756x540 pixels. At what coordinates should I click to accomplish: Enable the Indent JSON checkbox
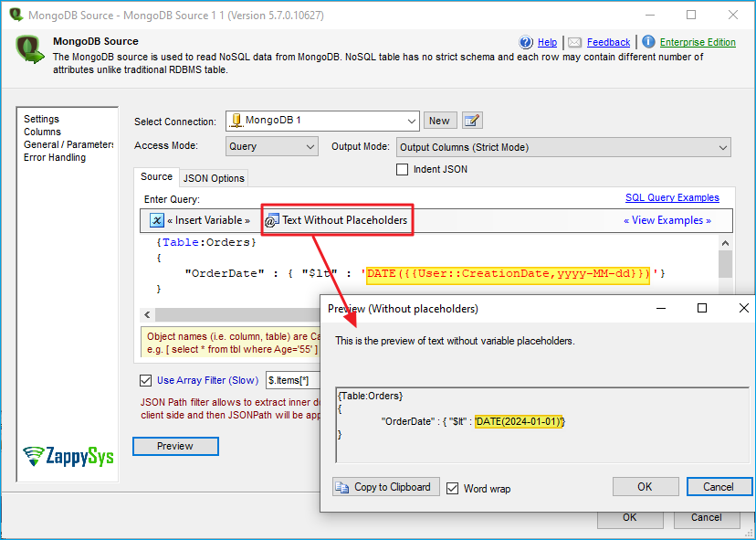(403, 169)
